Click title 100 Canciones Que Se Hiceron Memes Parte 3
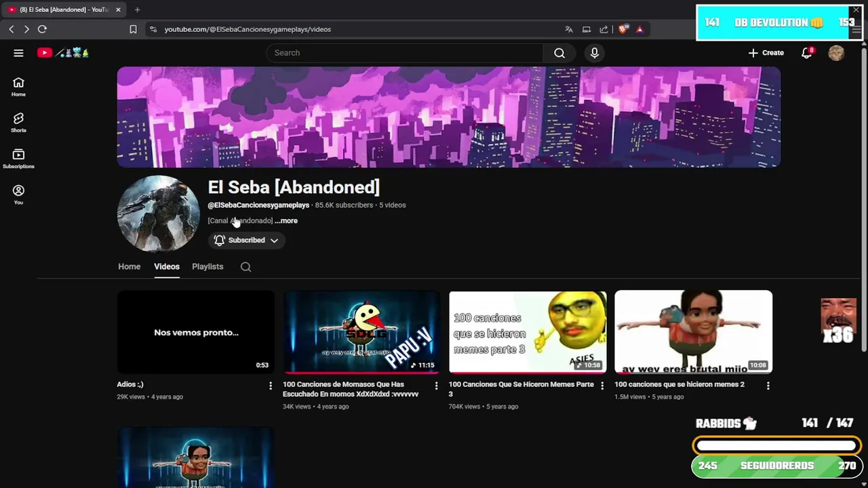 coord(521,389)
